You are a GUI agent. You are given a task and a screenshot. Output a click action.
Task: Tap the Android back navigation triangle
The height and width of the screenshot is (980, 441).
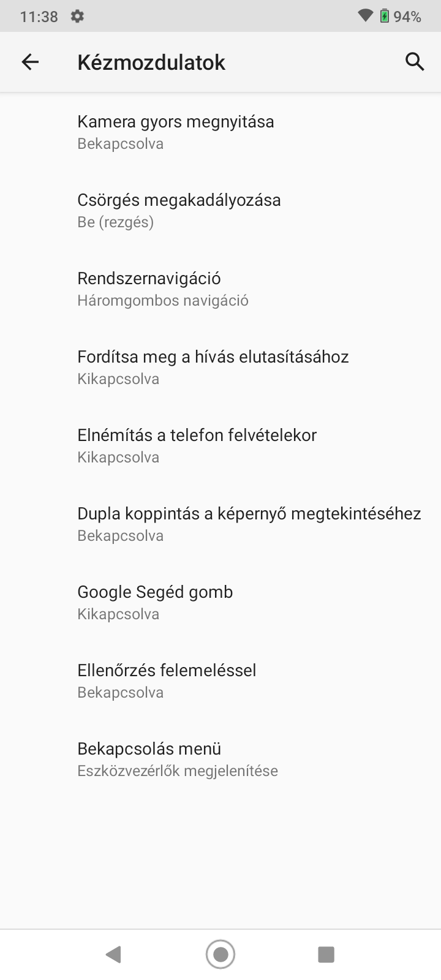[113, 954]
